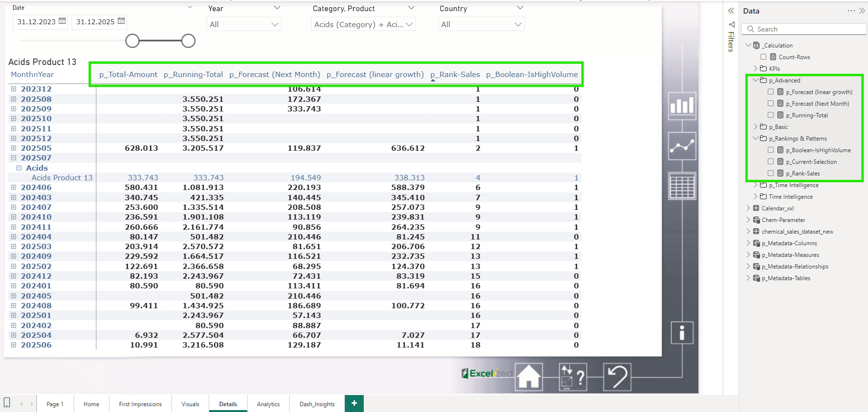Screen dimensions: 868x412
Task: Open the table view navigation icon
Action: coord(682,186)
